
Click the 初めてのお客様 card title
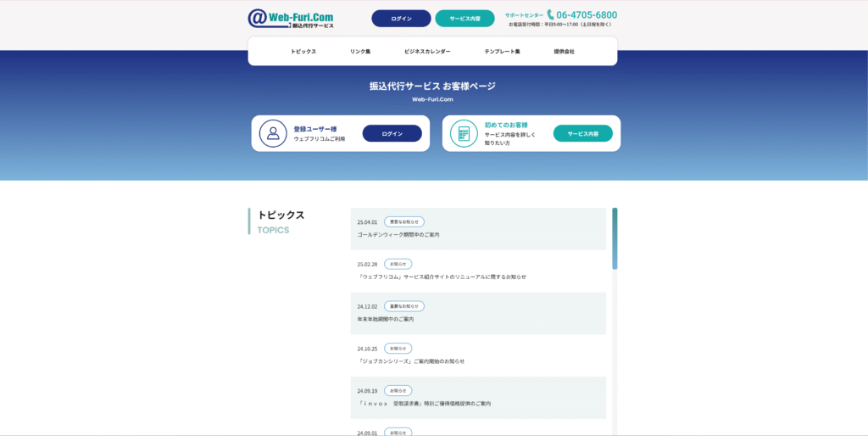506,126
